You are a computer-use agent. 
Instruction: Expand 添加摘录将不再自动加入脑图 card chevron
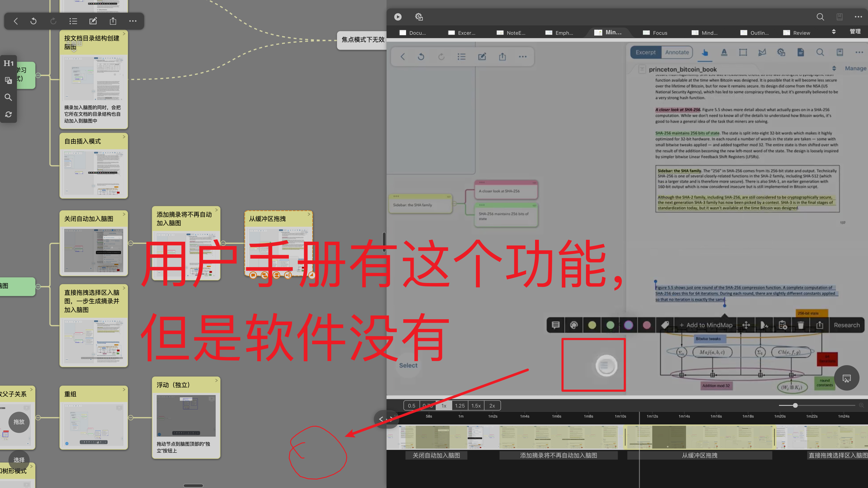click(x=216, y=210)
